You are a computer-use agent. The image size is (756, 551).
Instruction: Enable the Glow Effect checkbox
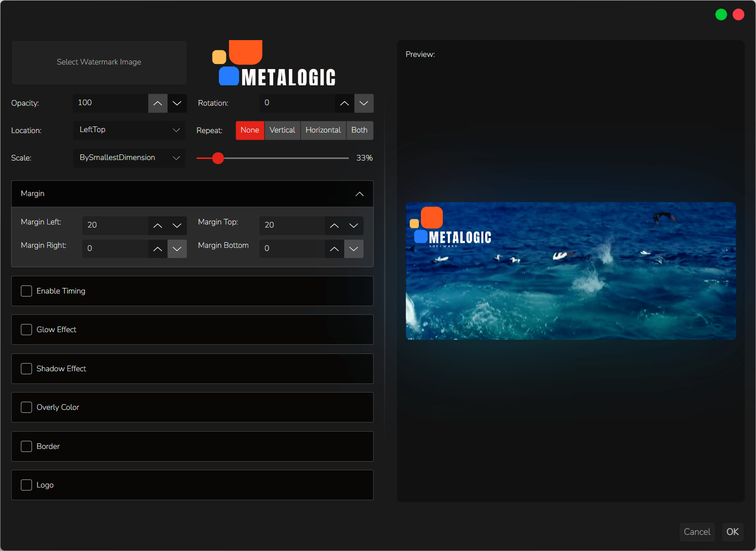pos(26,330)
